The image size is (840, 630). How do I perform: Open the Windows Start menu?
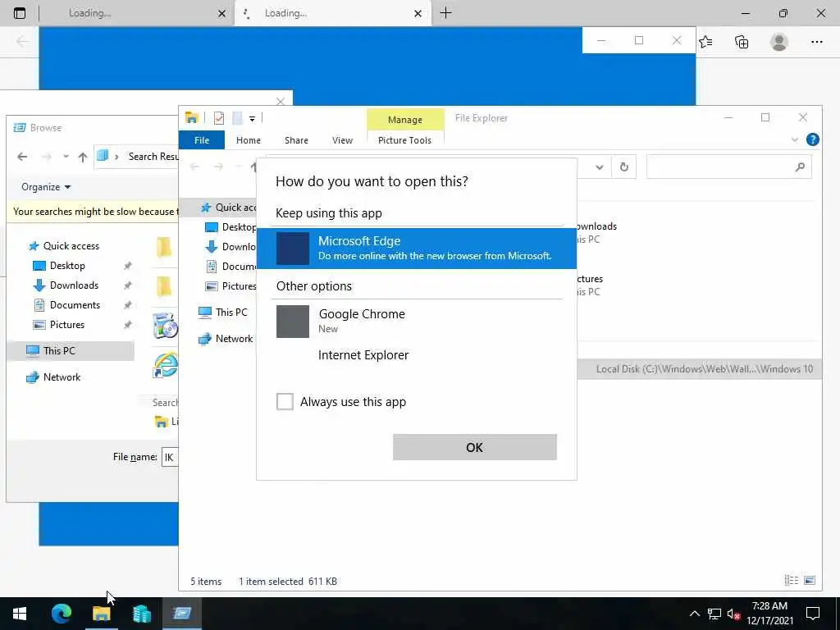pyautogui.click(x=20, y=614)
